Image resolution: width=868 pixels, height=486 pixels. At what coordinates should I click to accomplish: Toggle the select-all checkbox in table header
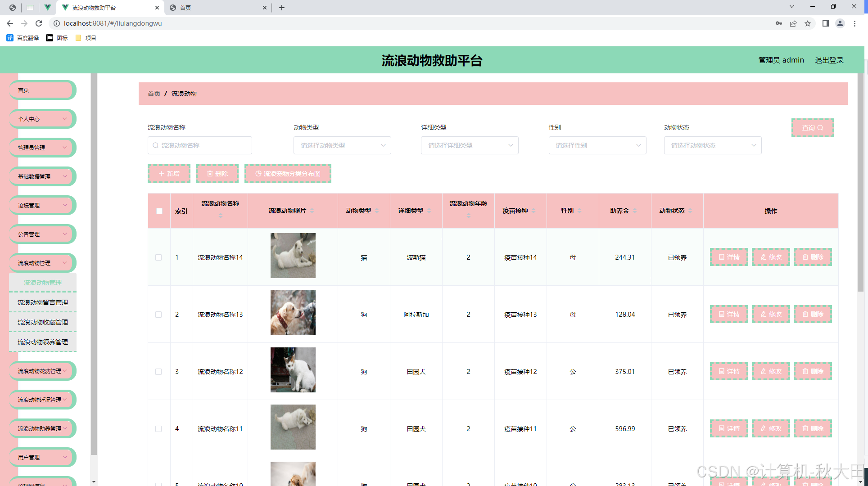click(x=159, y=211)
